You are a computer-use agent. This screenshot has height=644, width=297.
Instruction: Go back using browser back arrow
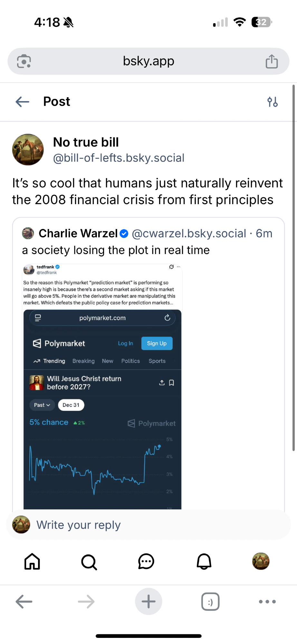pos(24,601)
